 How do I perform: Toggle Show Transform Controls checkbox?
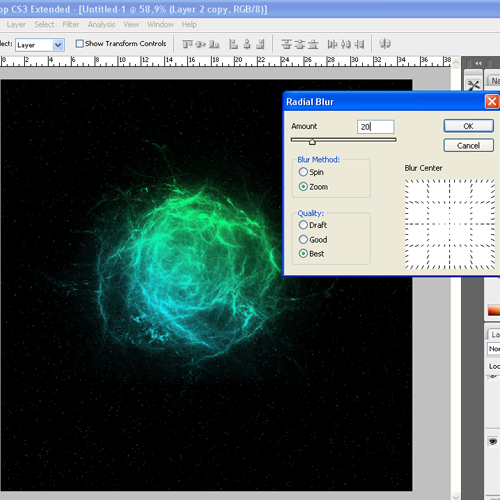(79, 44)
